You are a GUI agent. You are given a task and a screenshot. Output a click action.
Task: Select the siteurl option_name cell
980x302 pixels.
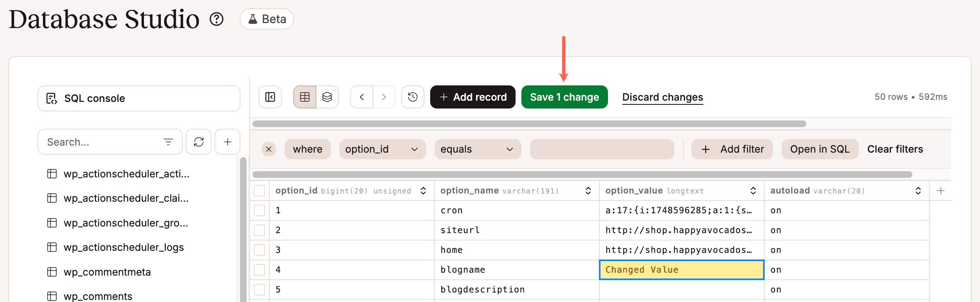tap(517, 230)
